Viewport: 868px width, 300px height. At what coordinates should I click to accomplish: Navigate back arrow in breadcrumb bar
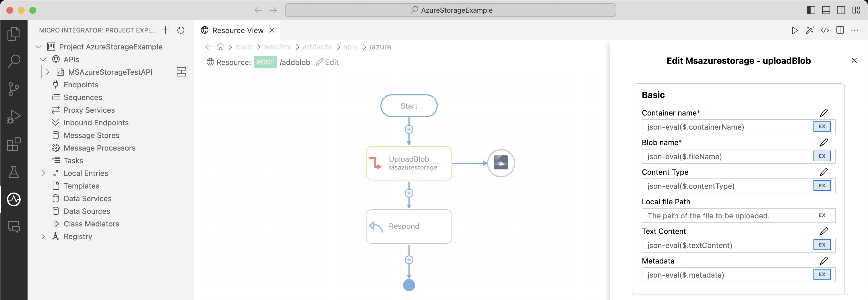click(209, 47)
